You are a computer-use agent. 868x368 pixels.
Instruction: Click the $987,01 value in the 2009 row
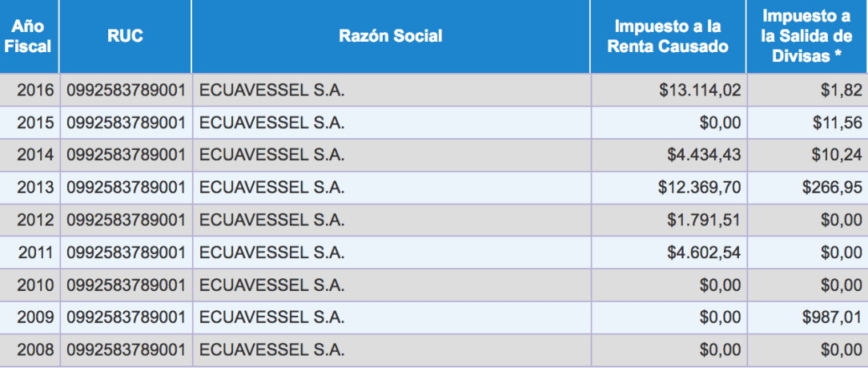point(833,317)
